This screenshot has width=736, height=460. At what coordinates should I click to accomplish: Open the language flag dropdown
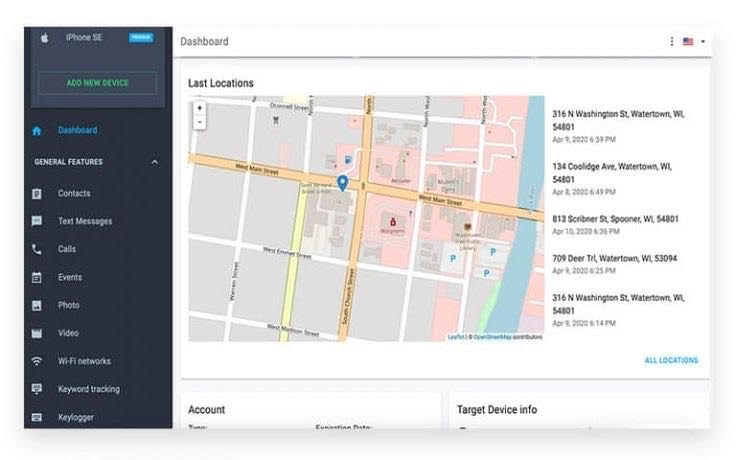point(693,42)
